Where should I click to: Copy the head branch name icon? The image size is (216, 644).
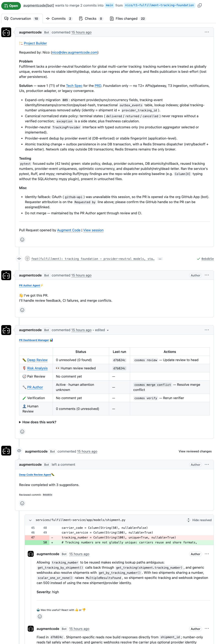[x=200, y=5]
